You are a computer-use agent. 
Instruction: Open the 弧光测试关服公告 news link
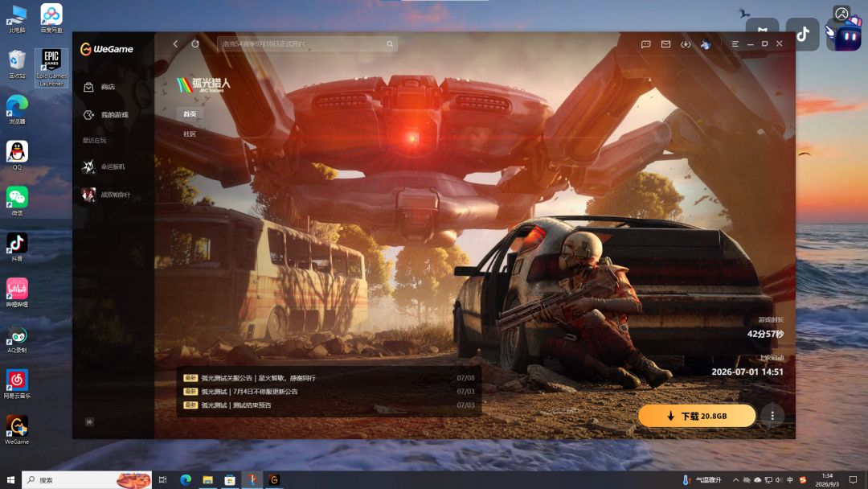[x=258, y=378]
